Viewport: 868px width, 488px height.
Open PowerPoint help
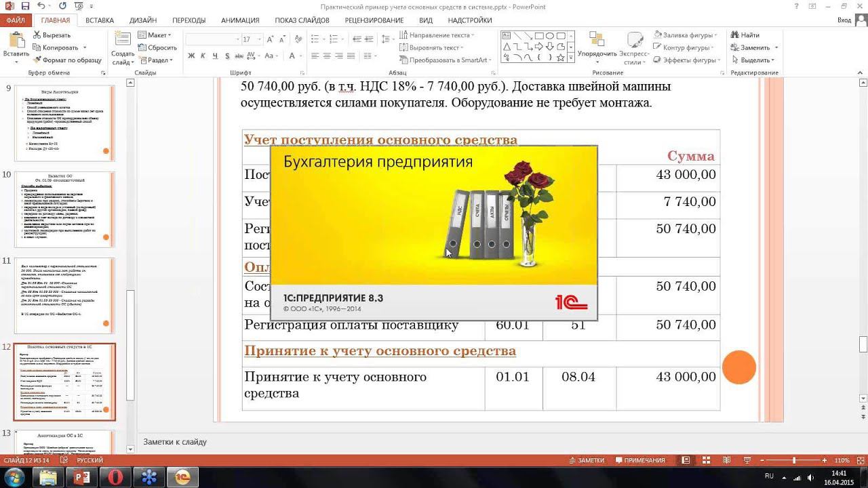click(796, 5)
